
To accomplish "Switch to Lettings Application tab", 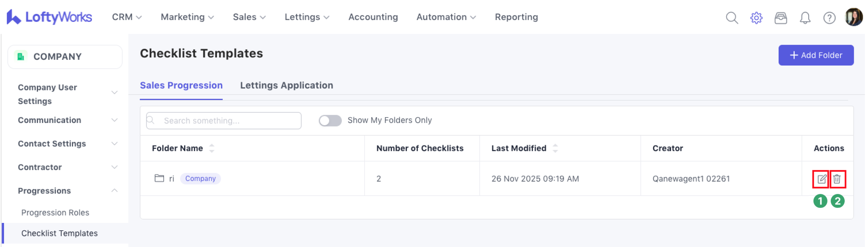I will click(286, 86).
